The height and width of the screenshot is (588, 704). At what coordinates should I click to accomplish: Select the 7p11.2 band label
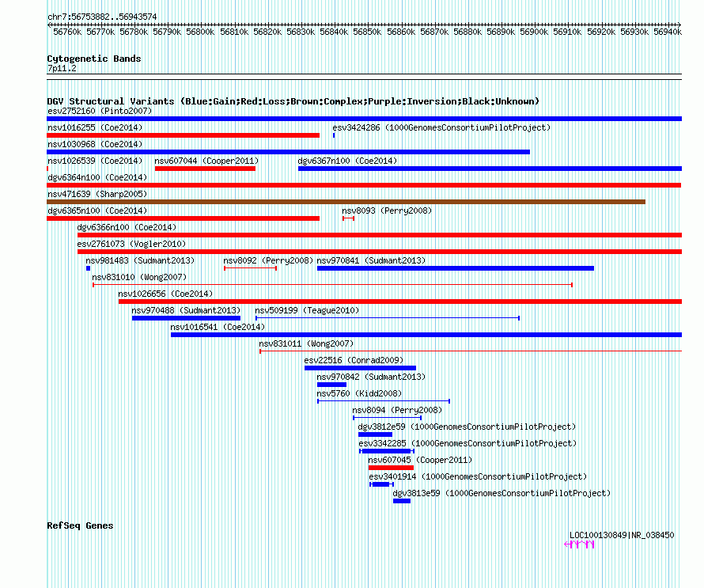pos(62,68)
